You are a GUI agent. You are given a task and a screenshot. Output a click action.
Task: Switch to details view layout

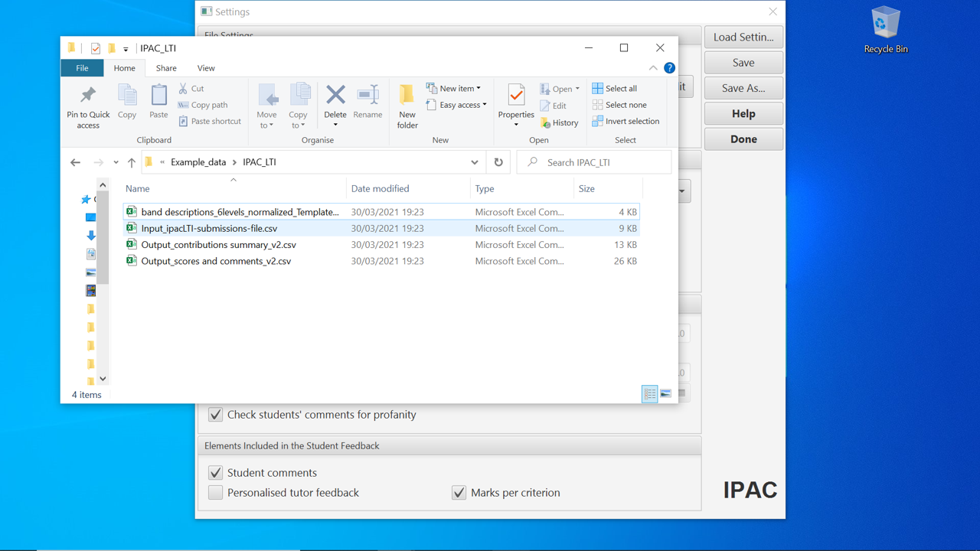pyautogui.click(x=650, y=394)
